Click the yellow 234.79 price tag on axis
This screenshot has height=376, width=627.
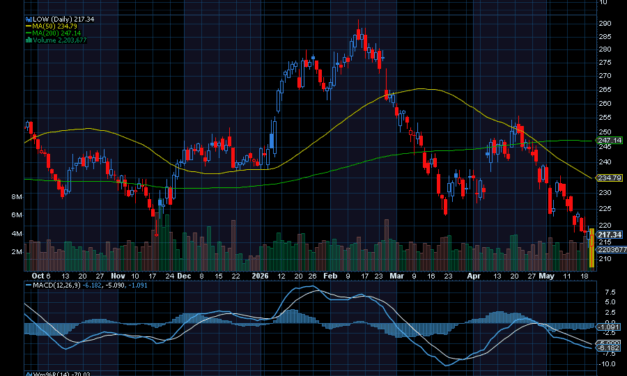609,178
